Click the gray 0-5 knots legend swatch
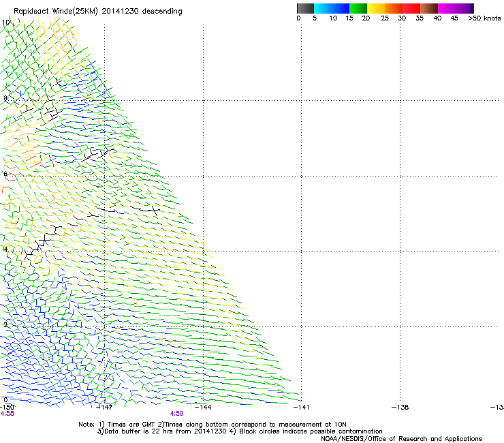Screen dimensions: 504x443 305,8
